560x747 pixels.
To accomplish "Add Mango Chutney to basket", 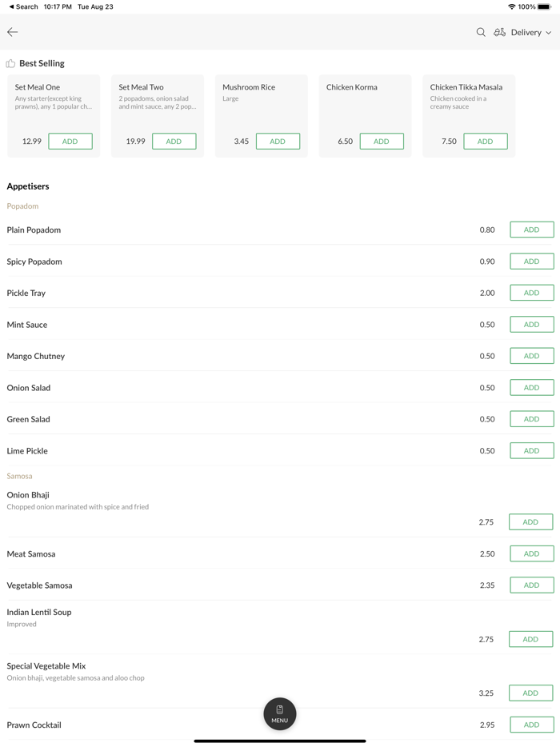I will coord(531,356).
